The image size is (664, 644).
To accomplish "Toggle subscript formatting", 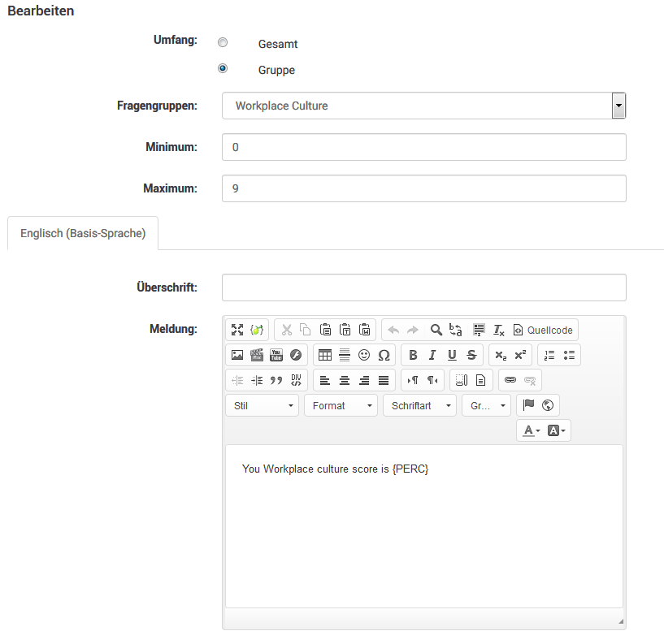I will pos(501,355).
